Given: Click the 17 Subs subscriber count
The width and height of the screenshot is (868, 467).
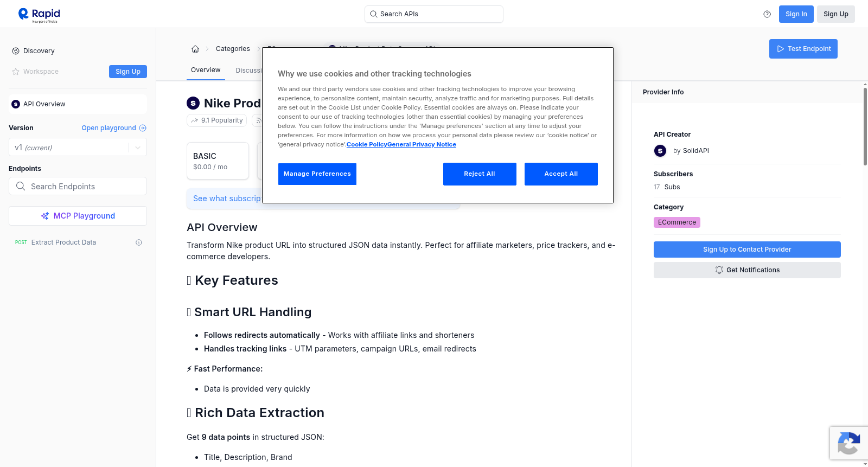Looking at the screenshot, I should coord(667,187).
